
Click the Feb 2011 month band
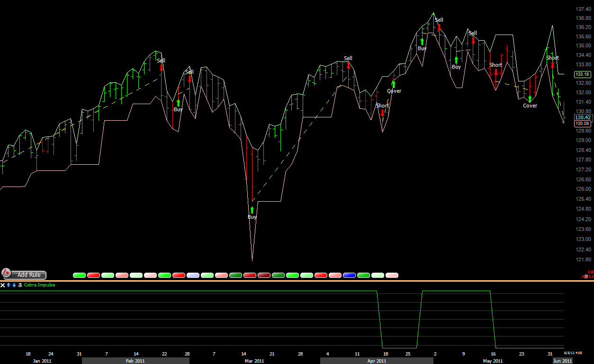point(135,361)
